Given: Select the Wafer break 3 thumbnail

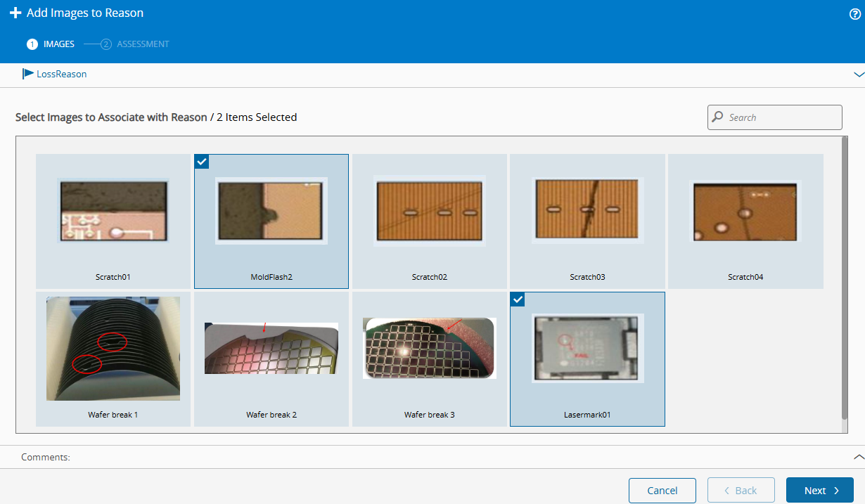Looking at the screenshot, I should tap(430, 349).
